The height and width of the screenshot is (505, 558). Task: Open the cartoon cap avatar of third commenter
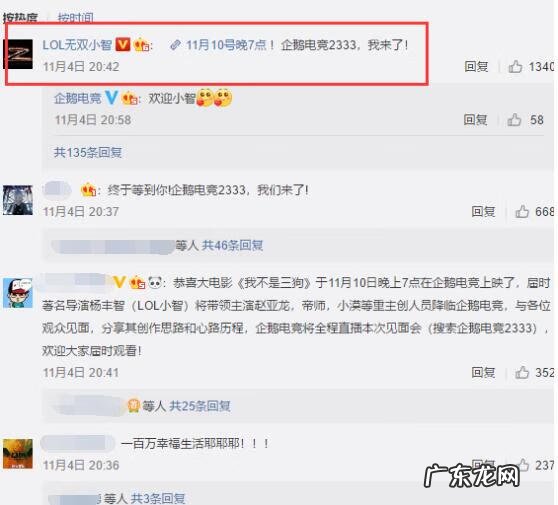point(18,293)
